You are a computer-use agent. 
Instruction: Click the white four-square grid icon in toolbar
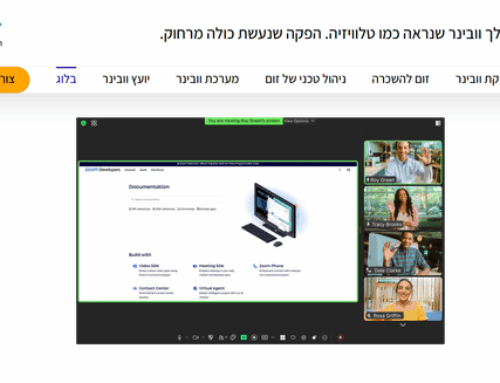pos(283,337)
